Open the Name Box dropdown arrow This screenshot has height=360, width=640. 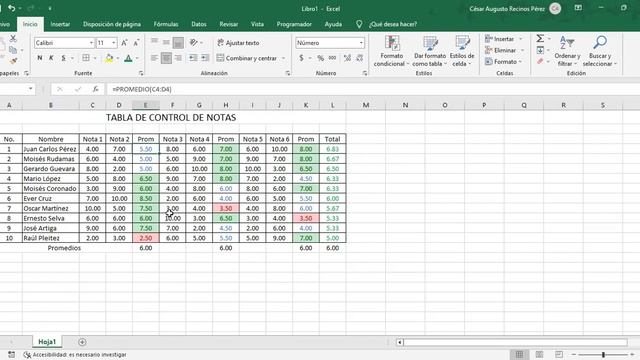click(31, 89)
